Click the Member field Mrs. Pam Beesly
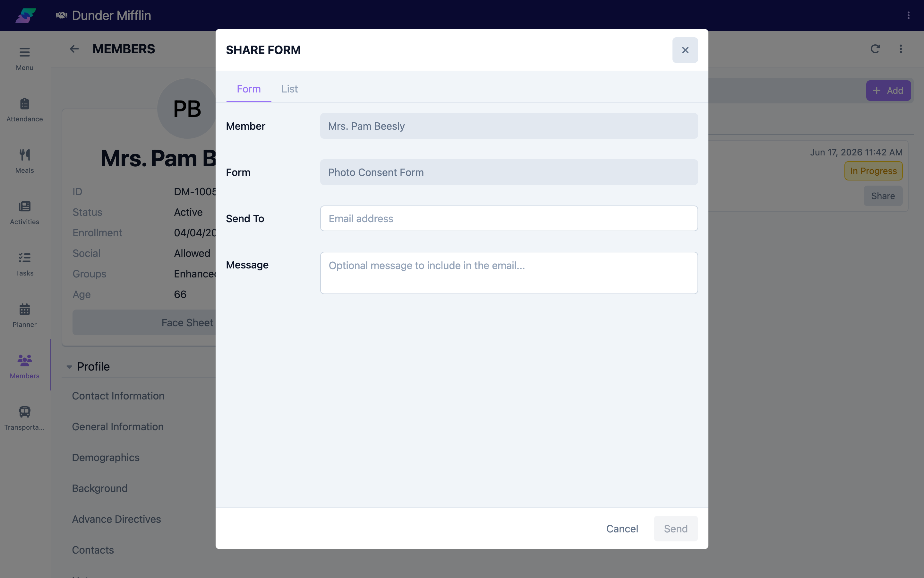This screenshot has height=578, width=924. (x=509, y=126)
